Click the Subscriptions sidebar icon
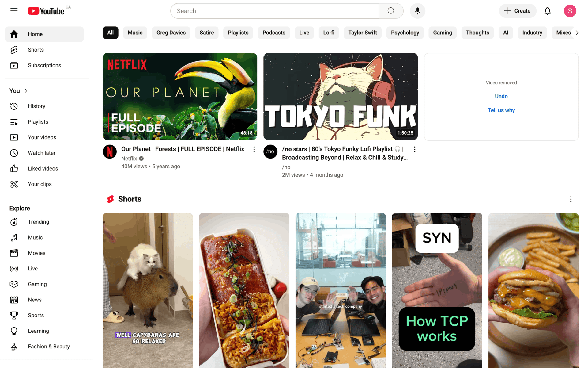This screenshot has width=588, height=368. pos(14,65)
